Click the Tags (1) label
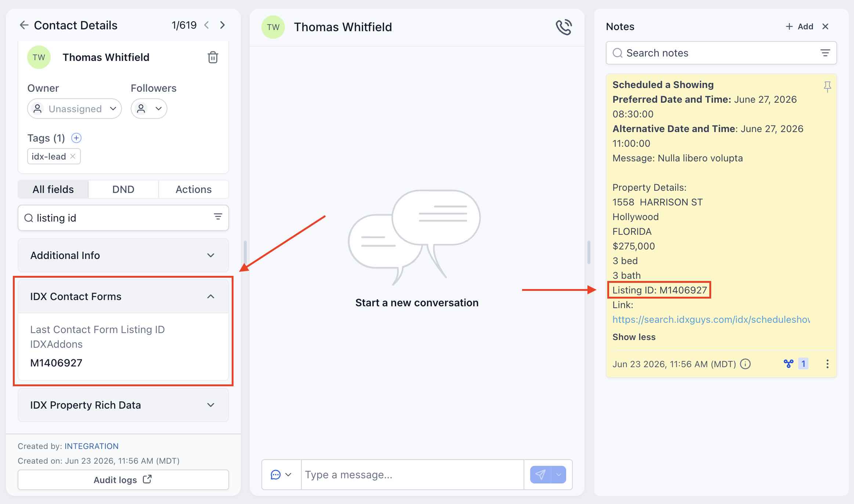This screenshot has width=854, height=504. tap(46, 138)
